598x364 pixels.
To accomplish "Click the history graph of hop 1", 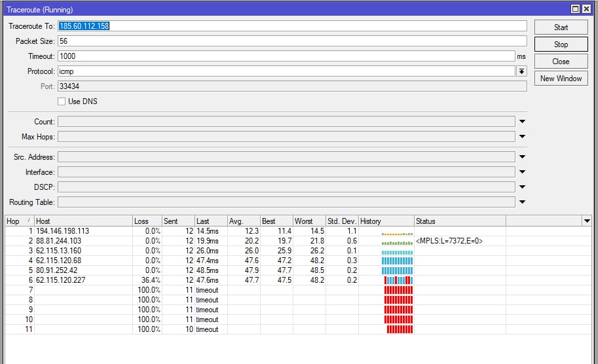I will coord(397,234).
